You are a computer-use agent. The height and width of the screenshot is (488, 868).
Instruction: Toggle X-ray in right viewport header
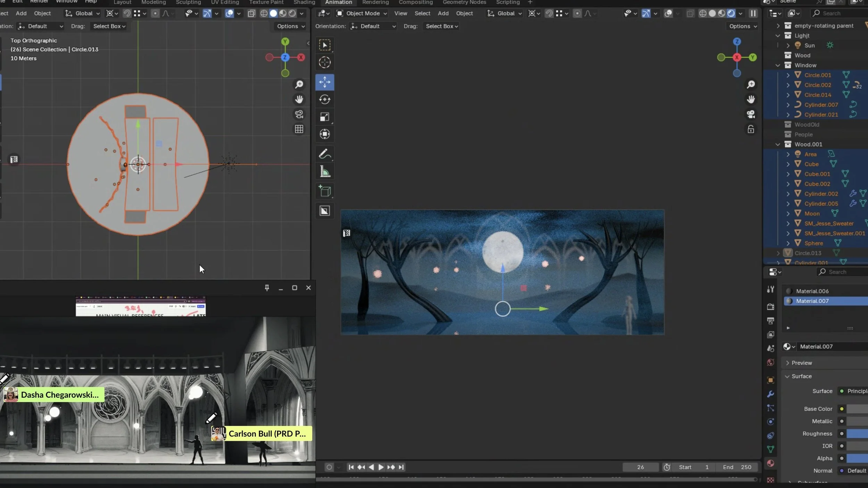[x=690, y=13]
